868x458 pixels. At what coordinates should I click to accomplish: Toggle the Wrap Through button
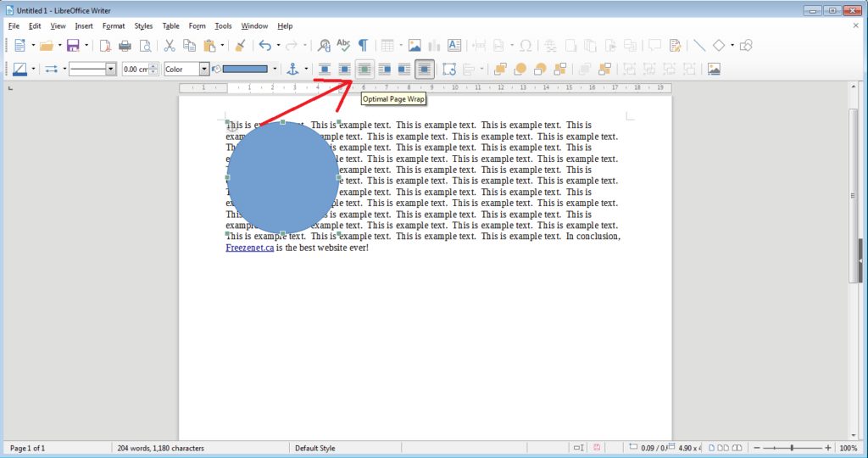[x=425, y=70]
